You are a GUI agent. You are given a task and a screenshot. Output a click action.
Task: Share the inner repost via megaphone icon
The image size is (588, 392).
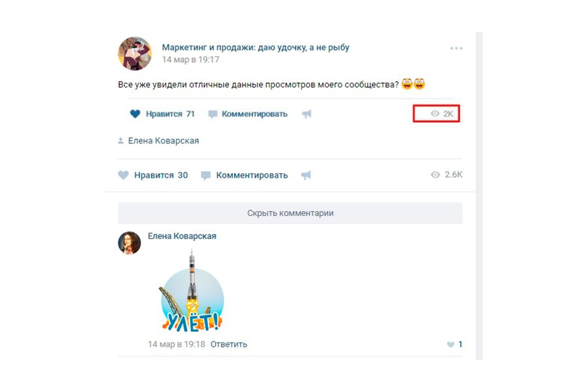(x=307, y=114)
